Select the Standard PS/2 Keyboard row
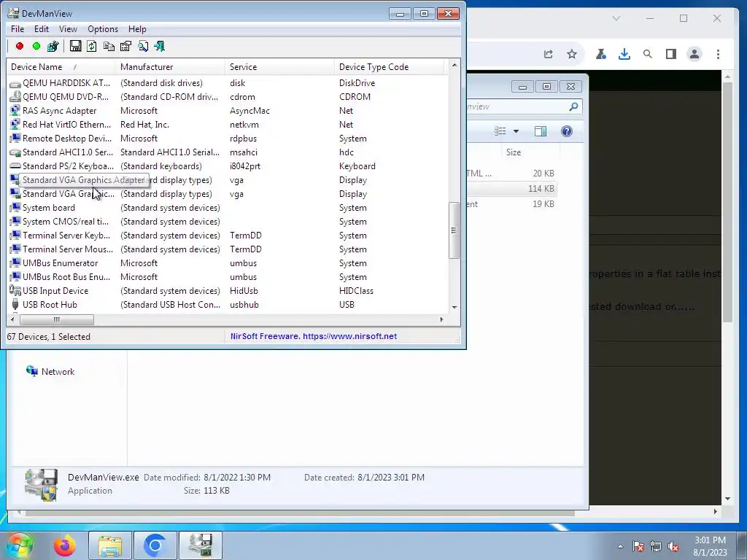The height and width of the screenshot is (560, 747). point(228,166)
